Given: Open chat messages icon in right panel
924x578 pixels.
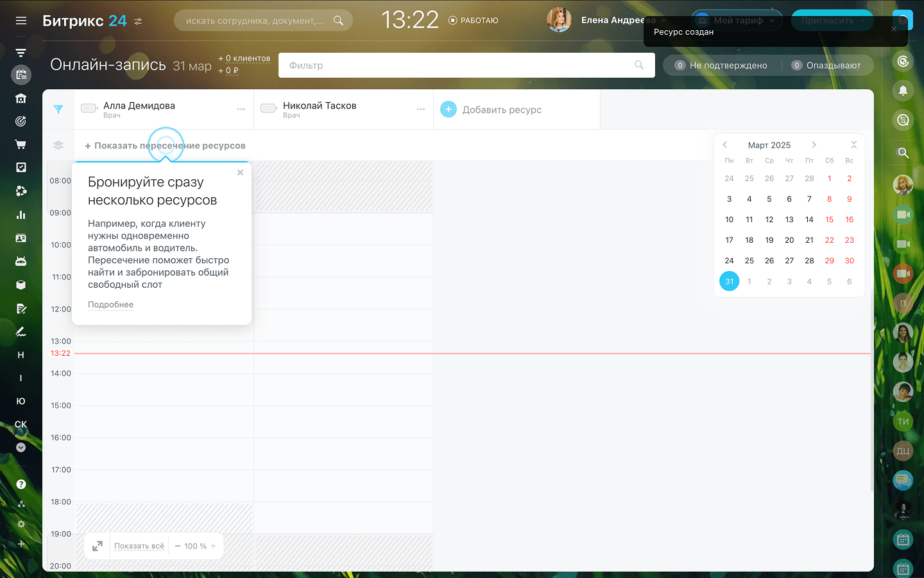Looking at the screenshot, I should click(903, 120).
